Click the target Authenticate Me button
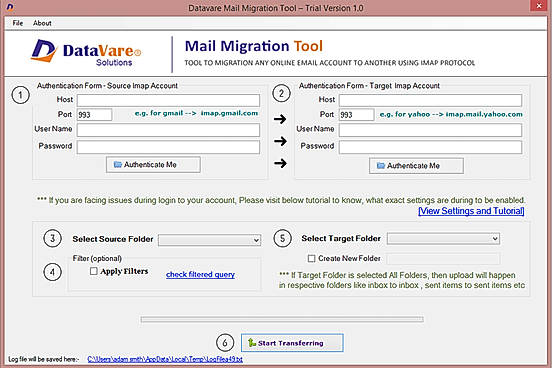The width and height of the screenshot is (552, 368). tap(416, 166)
